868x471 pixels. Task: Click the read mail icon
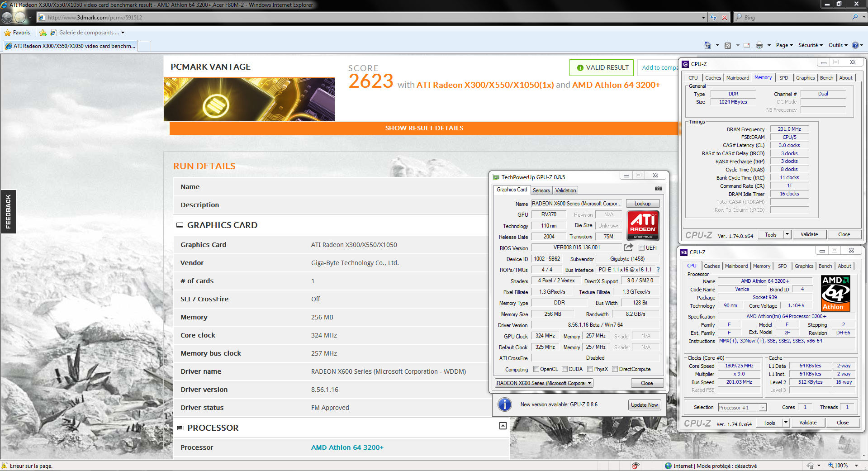(747, 45)
